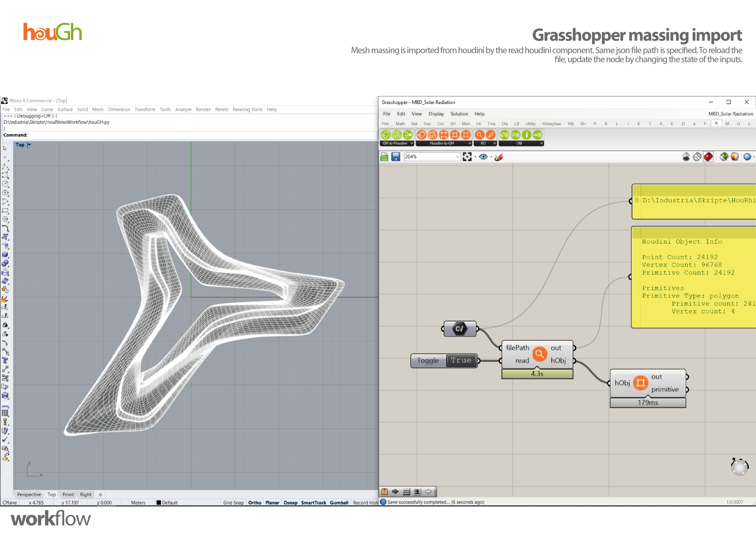
Task: Expand the Util component panel
Action: click(541, 143)
